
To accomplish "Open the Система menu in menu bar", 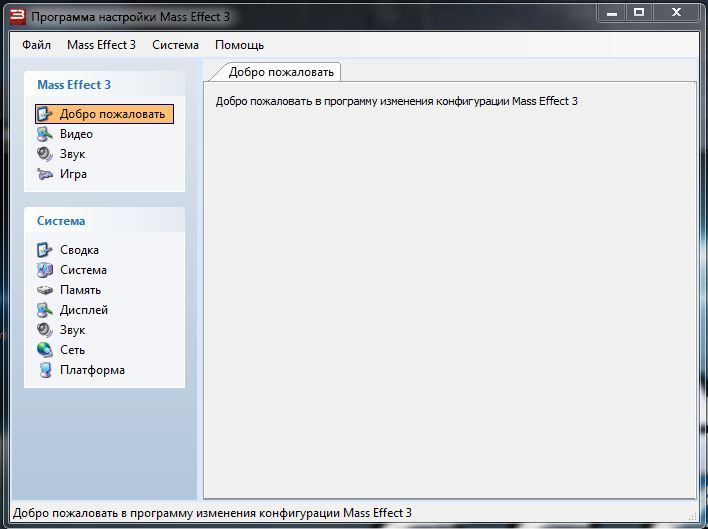I will coord(175,45).
